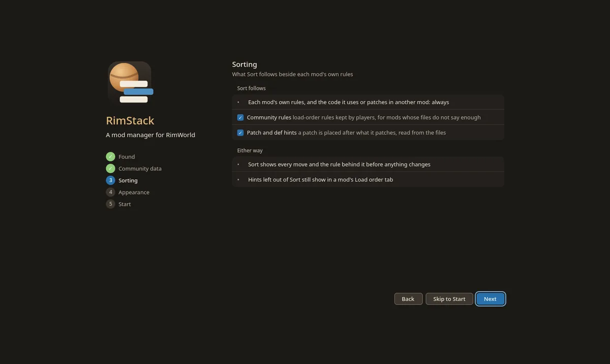The width and height of the screenshot is (610, 364).
Task: Click the 'Either way' section label
Action: (x=250, y=151)
